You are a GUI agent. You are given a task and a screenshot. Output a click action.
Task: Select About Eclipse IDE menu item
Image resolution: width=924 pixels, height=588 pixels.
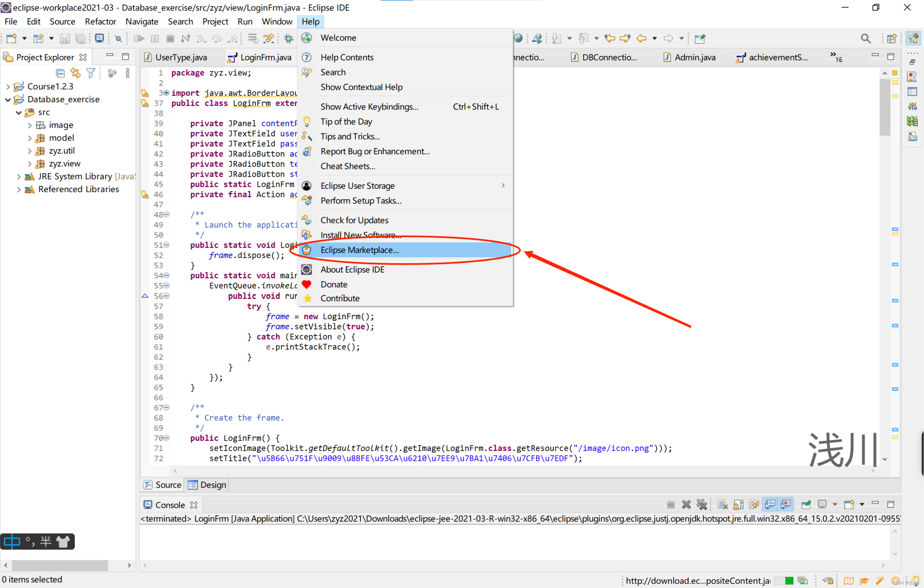click(405, 270)
